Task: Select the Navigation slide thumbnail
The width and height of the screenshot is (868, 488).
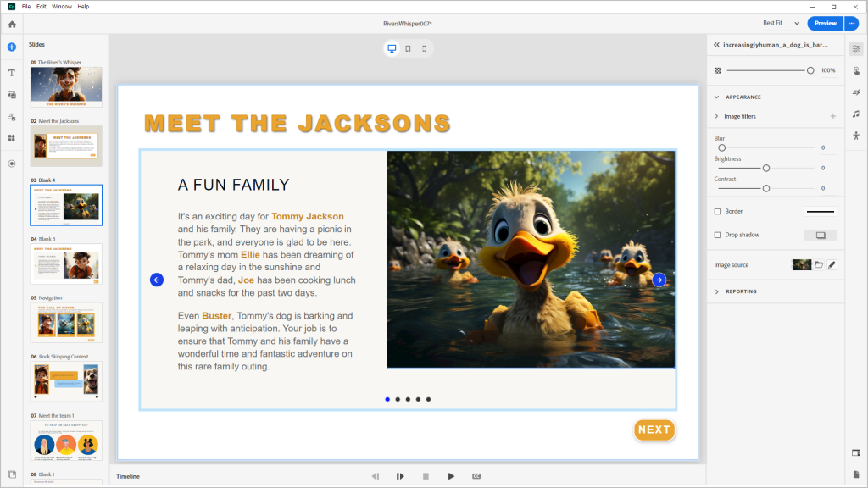Action: click(x=66, y=322)
